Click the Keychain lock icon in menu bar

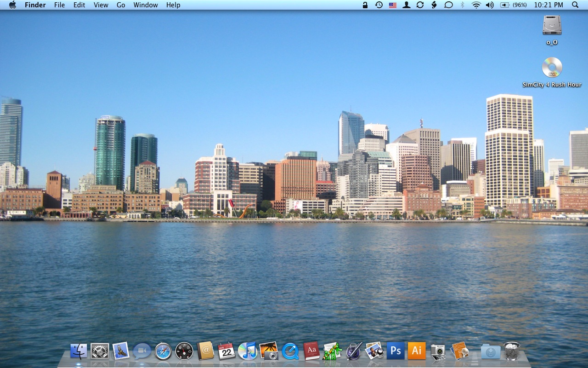[x=365, y=5]
